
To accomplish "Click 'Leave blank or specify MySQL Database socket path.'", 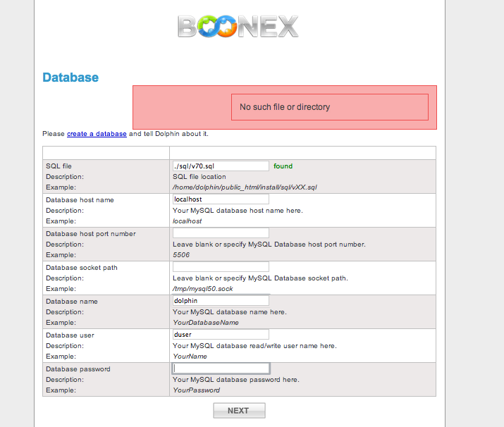I will [x=260, y=278].
